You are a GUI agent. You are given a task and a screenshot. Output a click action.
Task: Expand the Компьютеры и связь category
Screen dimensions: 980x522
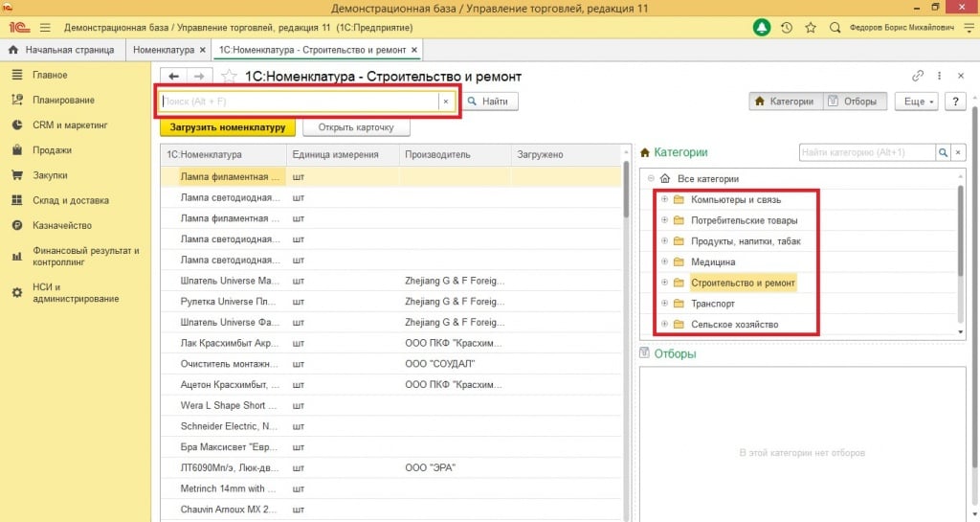pyautogui.click(x=664, y=199)
